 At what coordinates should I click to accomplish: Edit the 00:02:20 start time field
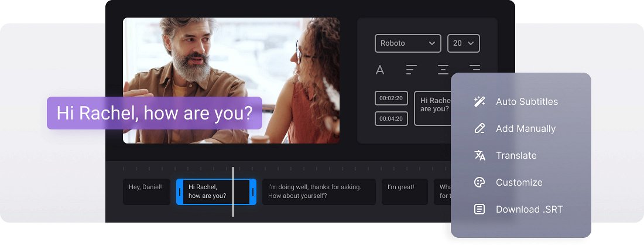click(x=392, y=98)
